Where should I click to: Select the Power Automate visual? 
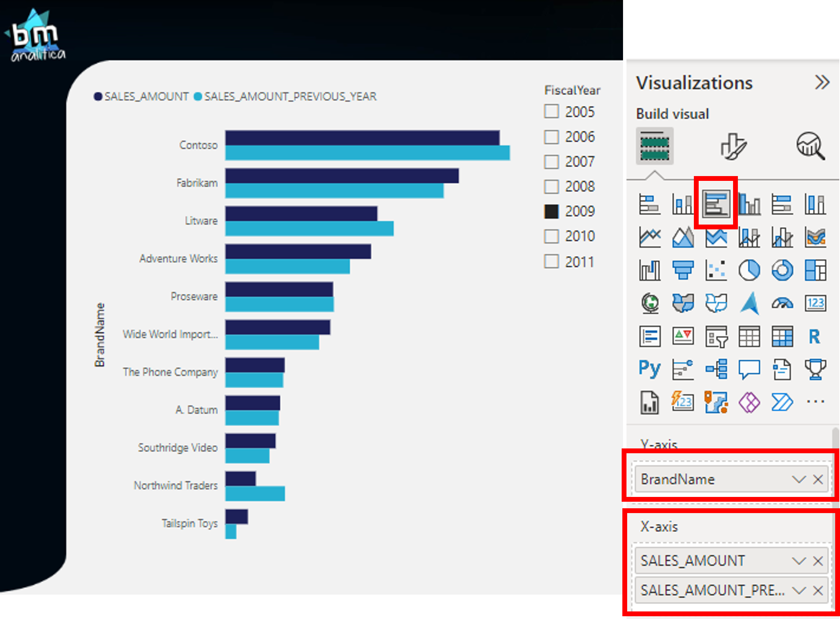pos(782,402)
